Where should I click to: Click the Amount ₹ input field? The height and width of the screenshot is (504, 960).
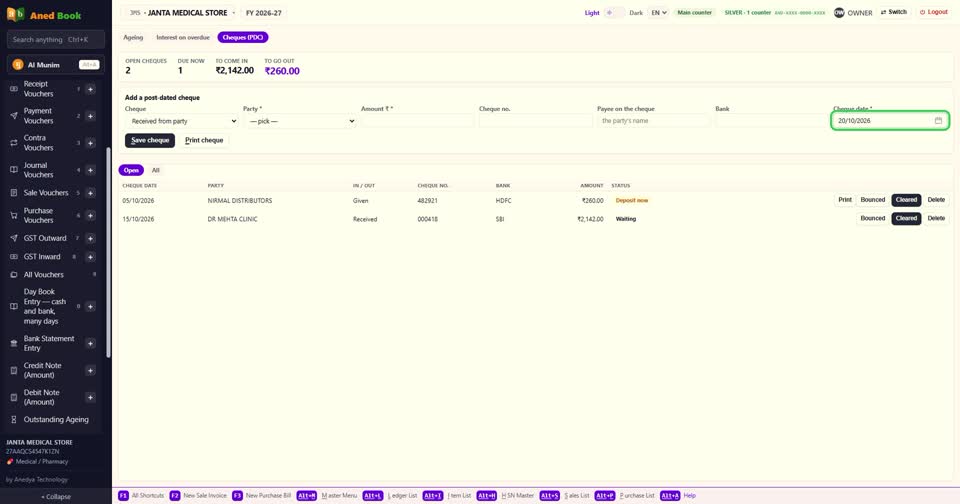tap(418, 121)
